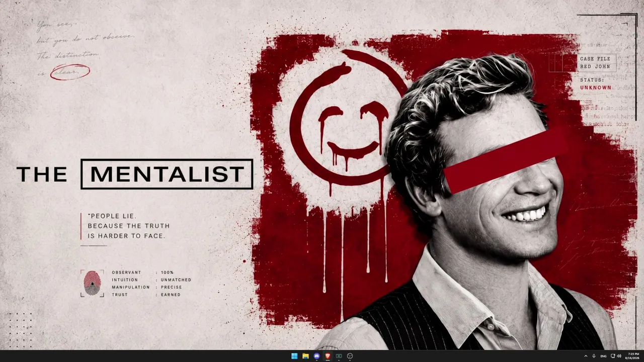Viewport: 644px width, 362px height.
Task: Open network display settings in tray
Action: pos(613,356)
